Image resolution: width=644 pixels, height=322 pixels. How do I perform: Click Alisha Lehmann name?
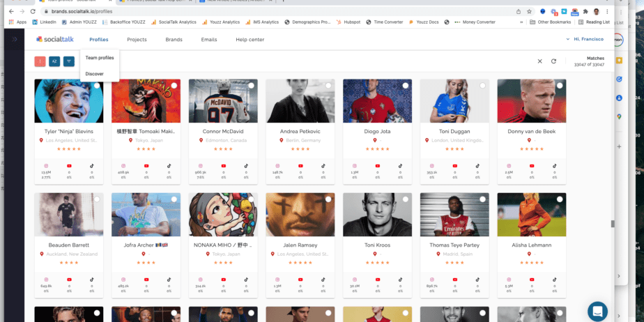pyautogui.click(x=532, y=245)
